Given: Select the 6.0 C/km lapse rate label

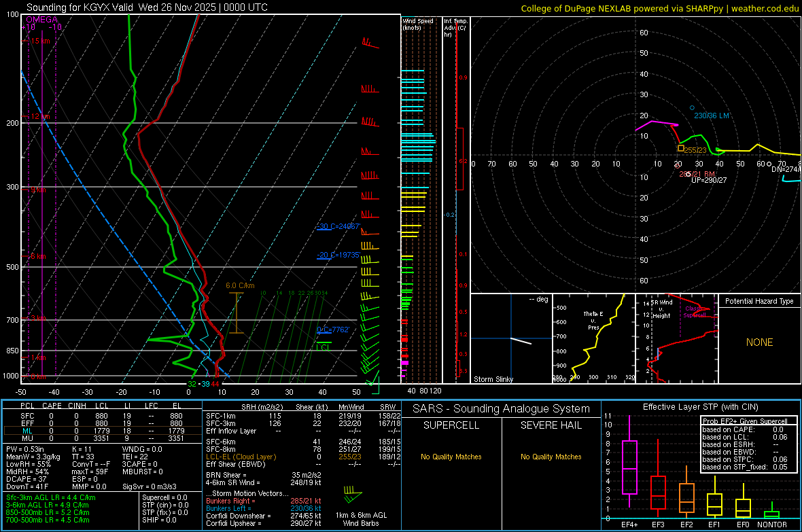Looking at the screenshot, I should [240, 285].
